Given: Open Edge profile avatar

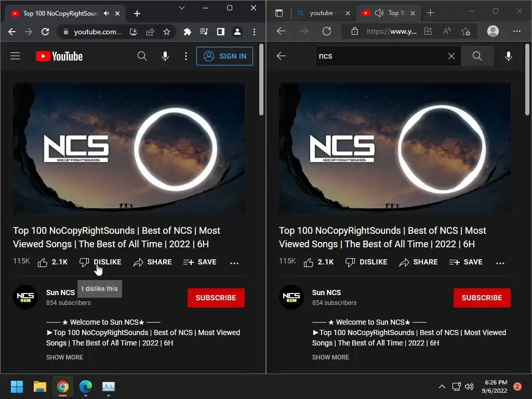Looking at the screenshot, I should point(493,31).
